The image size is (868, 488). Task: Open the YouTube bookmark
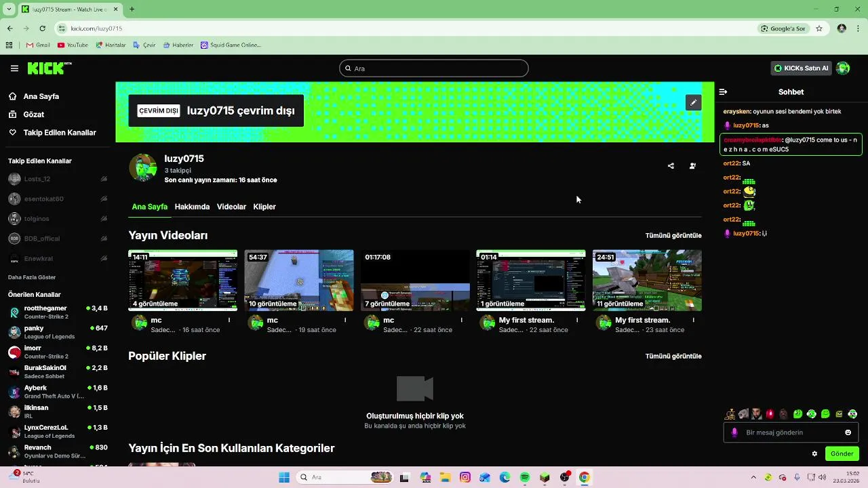[73, 45]
